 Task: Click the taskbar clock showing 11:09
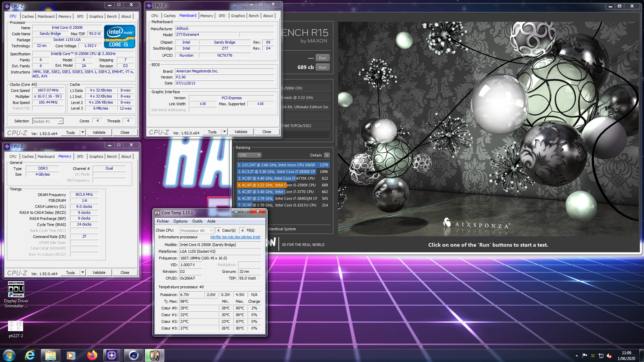[626, 356]
